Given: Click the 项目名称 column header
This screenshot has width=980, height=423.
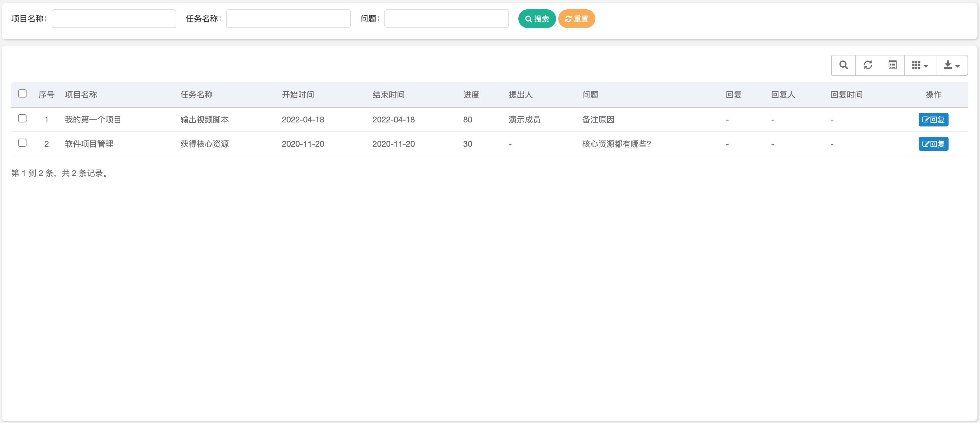Looking at the screenshot, I should (x=81, y=95).
